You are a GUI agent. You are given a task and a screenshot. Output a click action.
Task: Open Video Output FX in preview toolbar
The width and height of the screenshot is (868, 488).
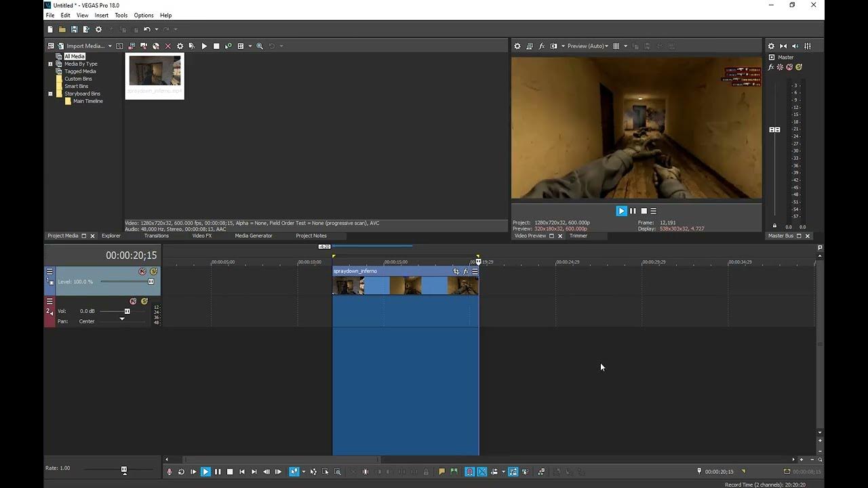point(542,46)
